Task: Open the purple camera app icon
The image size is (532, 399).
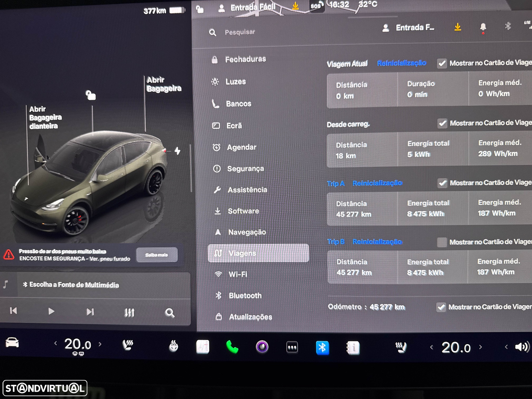Action: click(262, 347)
